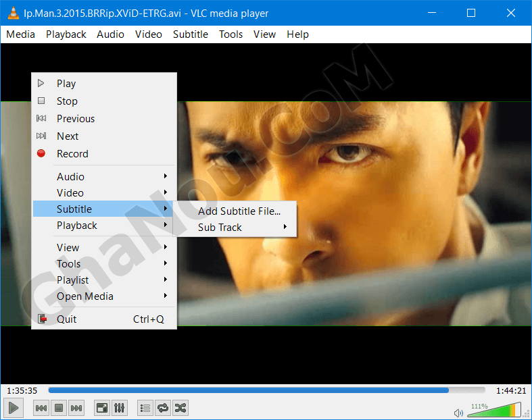This screenshot has height=420, width=532.
Task: Adjust the volume slider at 111%
Action: pyautogui.click(x=494, y=409)
